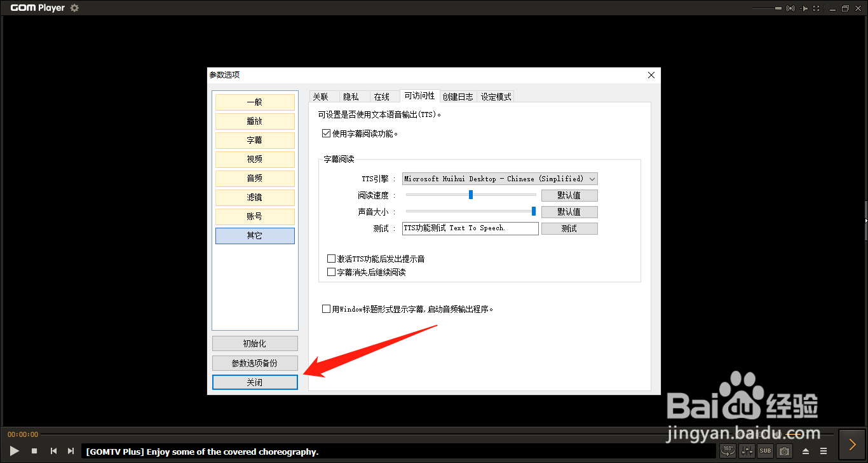The width and height of the screenshot is (868, 463).
Task: Take a screenshot with camera icon
Action: [785, 451]
